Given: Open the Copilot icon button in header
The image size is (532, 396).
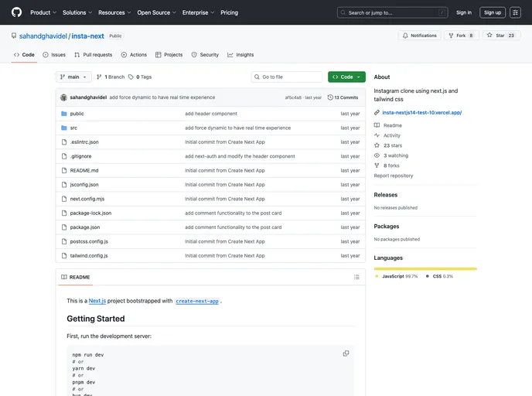Looking at the screenshot, I should 515,12.
